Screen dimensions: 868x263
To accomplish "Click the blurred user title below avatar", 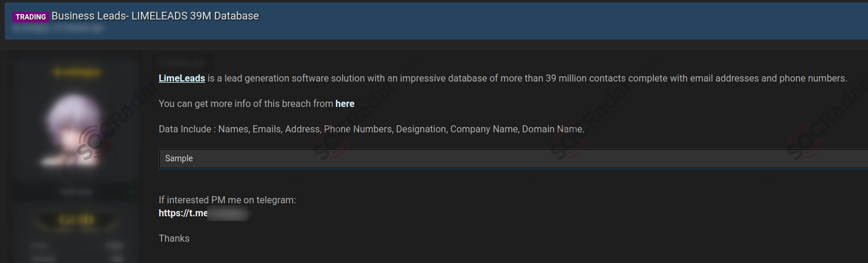I will [x=76, y=192].
